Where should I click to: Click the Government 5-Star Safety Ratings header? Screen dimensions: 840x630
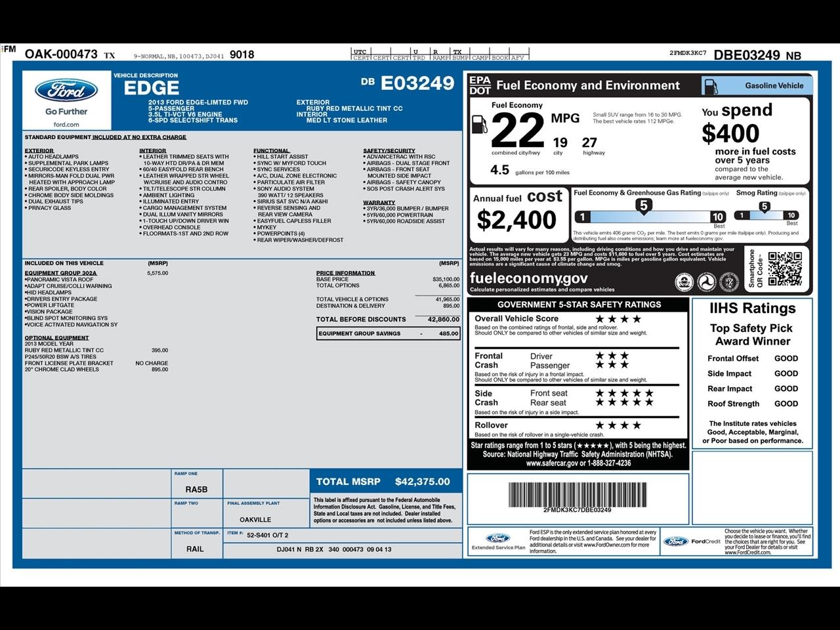tap(579, 304)
